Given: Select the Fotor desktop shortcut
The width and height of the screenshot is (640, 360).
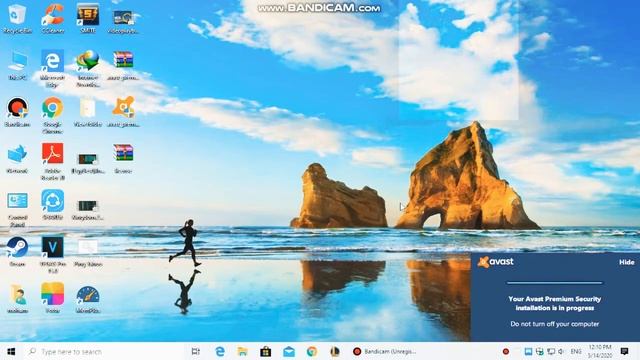Looking at the screenshot, I should 53,298.
